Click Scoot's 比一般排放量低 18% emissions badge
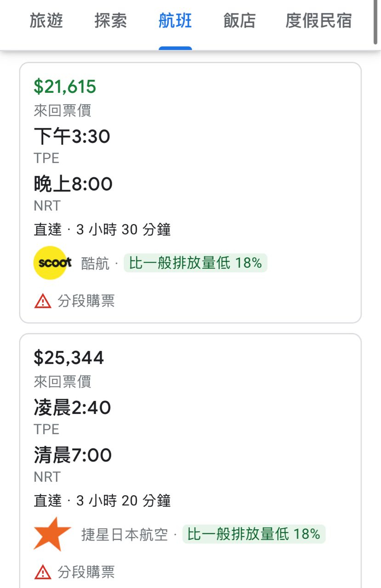This screenshot has height=588, width=381. pyautogui.click(x=195, y=263)
